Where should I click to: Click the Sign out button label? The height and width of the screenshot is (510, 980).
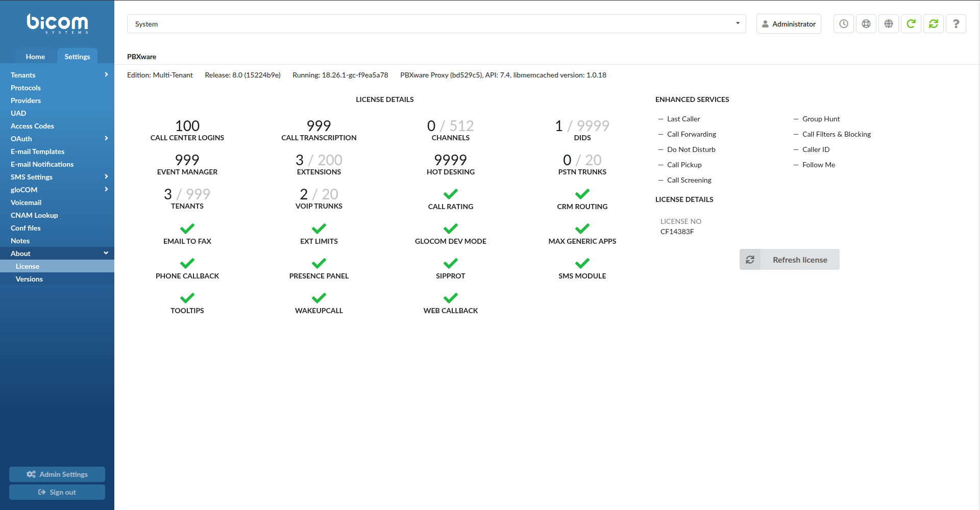(63, 492)
